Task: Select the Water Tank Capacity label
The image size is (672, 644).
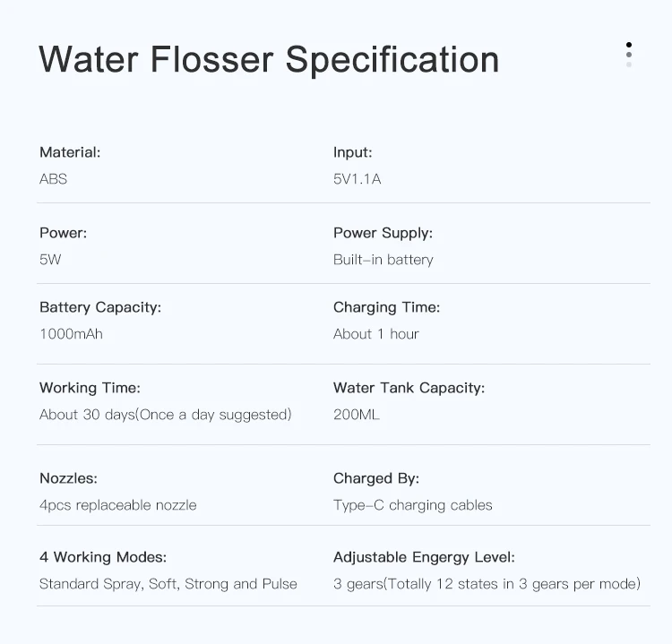Action: (409, 388)
